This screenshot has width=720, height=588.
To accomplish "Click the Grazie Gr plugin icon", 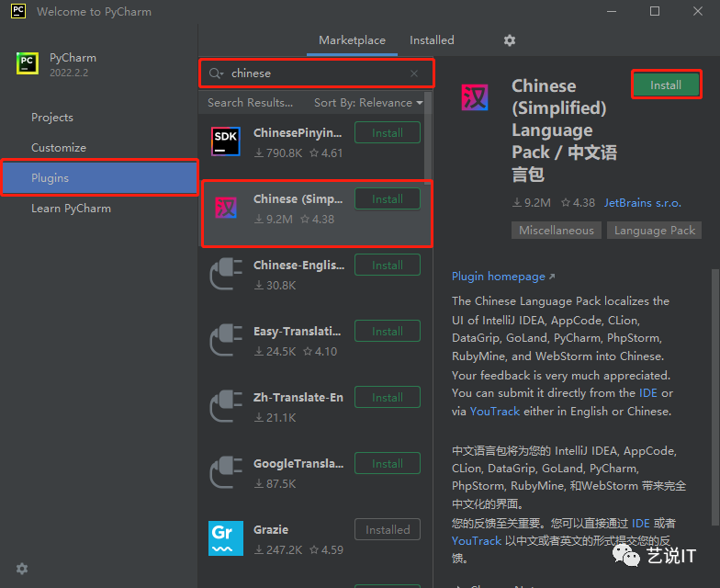I will 226,538.
